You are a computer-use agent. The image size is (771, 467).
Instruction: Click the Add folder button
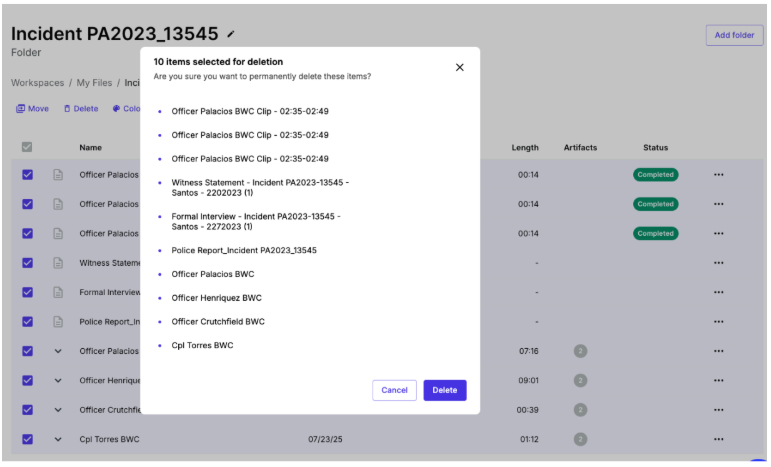734,35
